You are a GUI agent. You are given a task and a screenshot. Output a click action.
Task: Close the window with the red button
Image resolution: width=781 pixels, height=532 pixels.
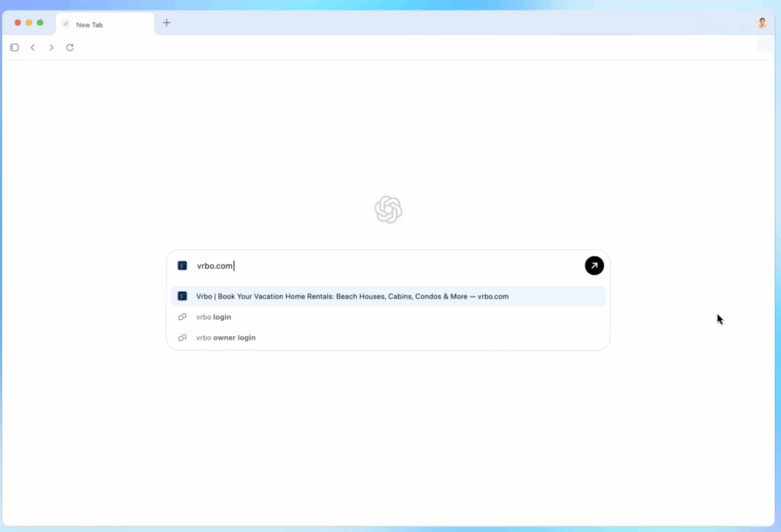pos(18,23)
